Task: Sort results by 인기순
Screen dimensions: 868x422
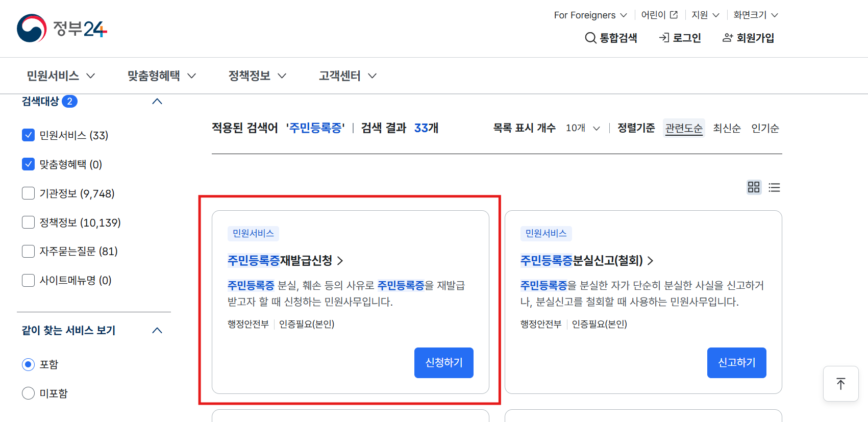Action: (765, 128)
